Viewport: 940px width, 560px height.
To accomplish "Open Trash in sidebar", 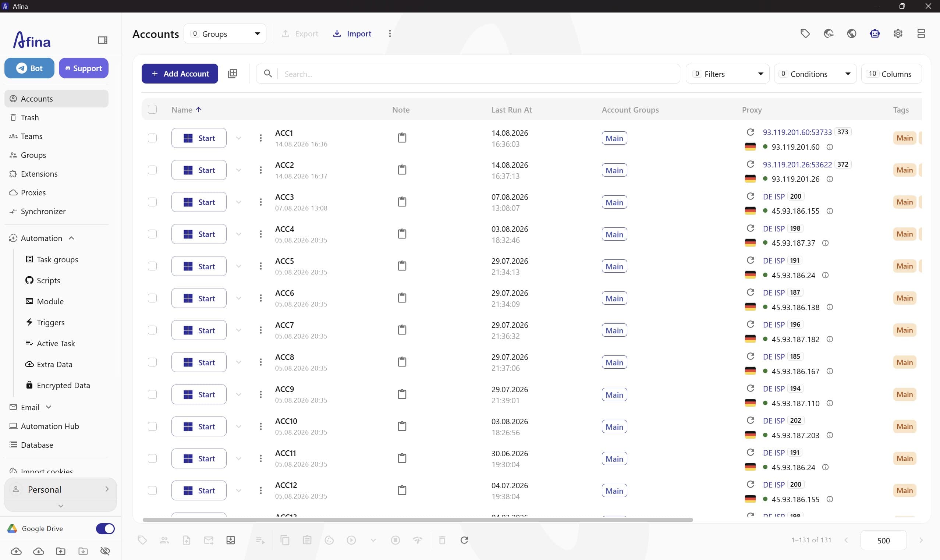I will [x=57, y=117].
